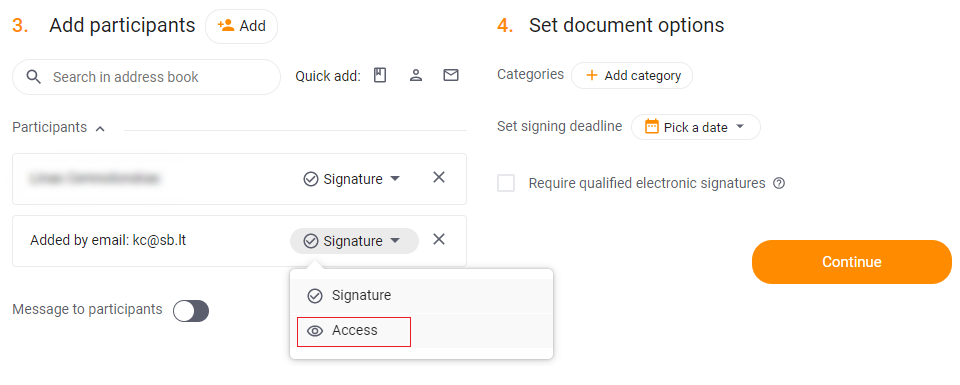
Task: Enable the Message to participants toggle
Action: 190,311
